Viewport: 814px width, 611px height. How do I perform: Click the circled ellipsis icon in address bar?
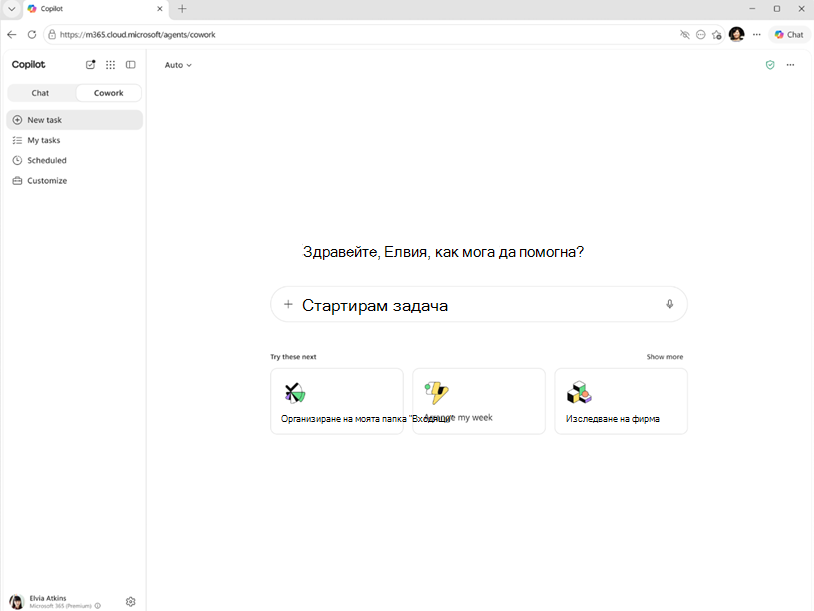point(700,34)
